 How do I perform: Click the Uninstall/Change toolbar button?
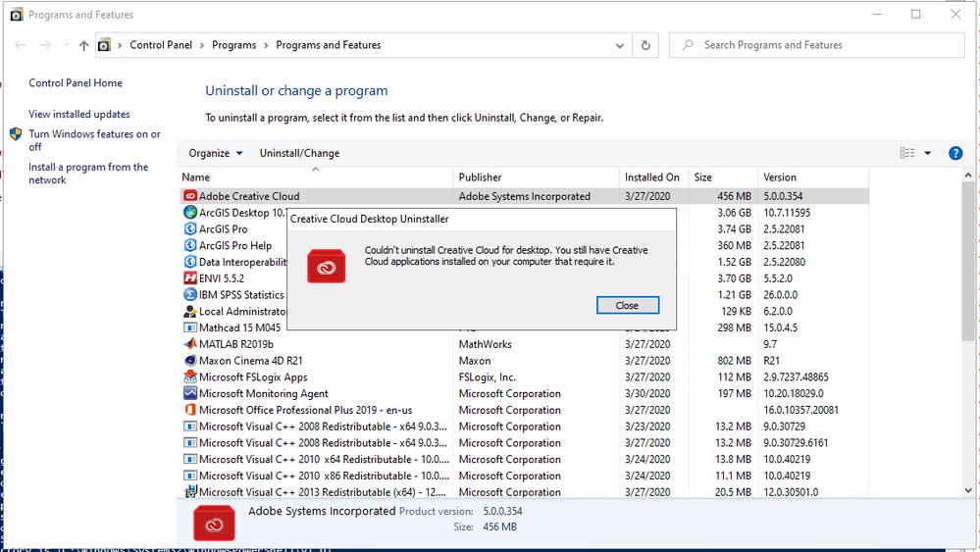(x=299, y=153)
